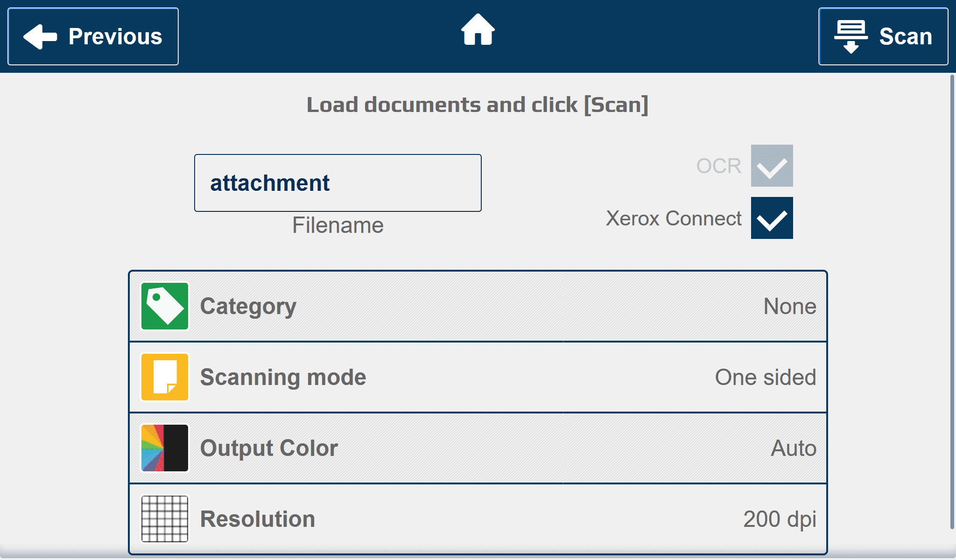The width and height of the screenshot is (956, 560).
Task: Click the back arrow icon on Previous
Action: coord(40,36)
